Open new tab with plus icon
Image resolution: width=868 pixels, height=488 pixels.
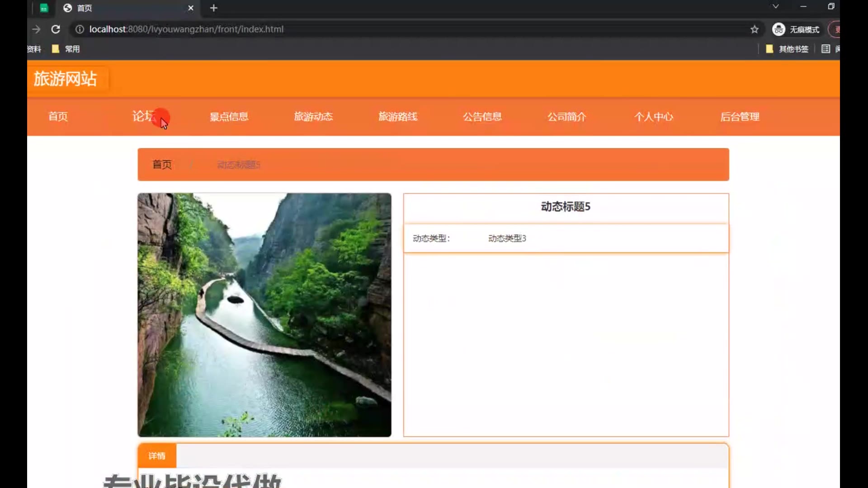214,8
